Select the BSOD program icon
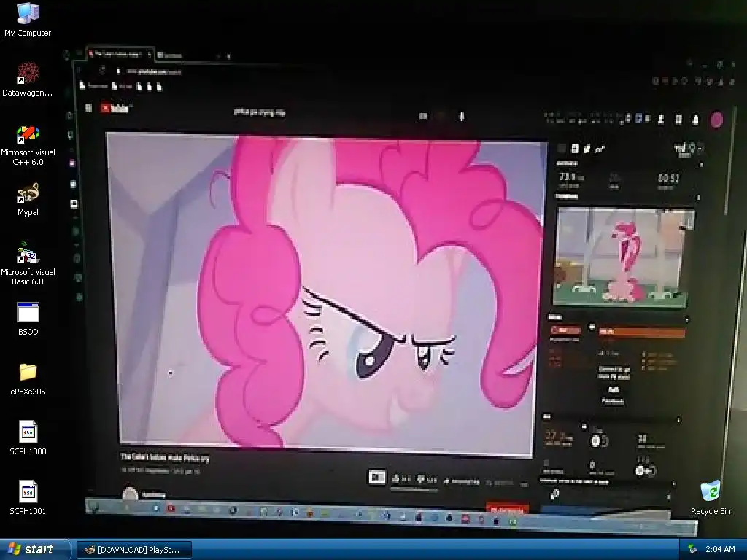The width and height of the screenshot is (747, 560). (28, 318)
